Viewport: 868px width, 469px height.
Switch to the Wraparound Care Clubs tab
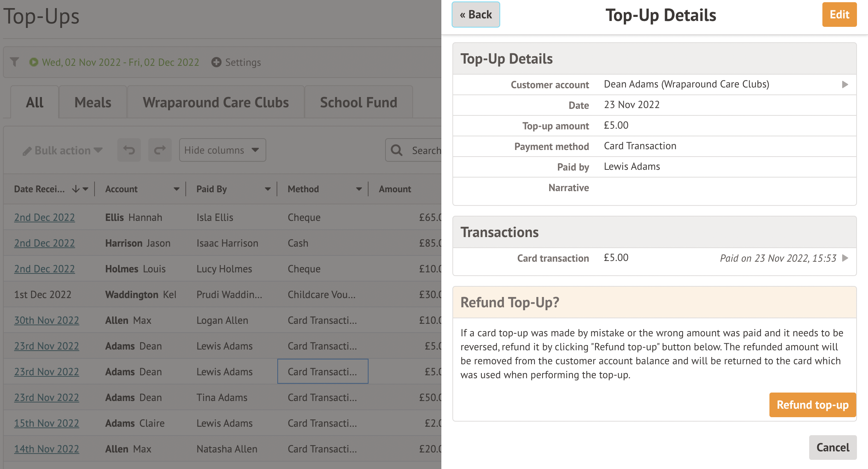click(x=216, y=103)
